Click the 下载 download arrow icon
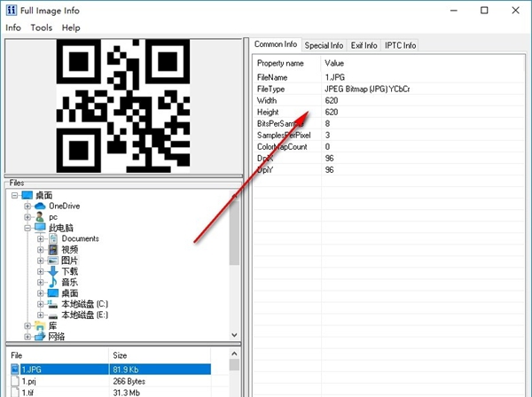Screen dimensions: 532x397 click(53, 271)
